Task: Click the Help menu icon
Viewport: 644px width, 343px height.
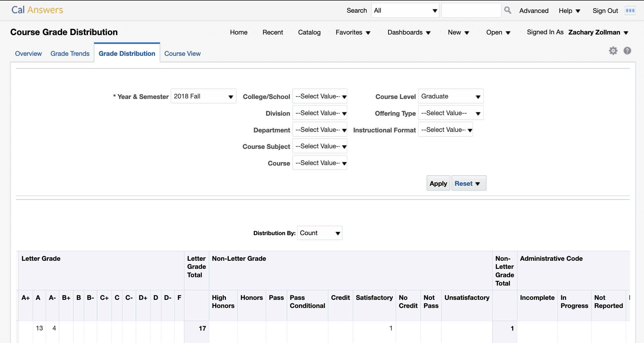Action: coord(570,11)
